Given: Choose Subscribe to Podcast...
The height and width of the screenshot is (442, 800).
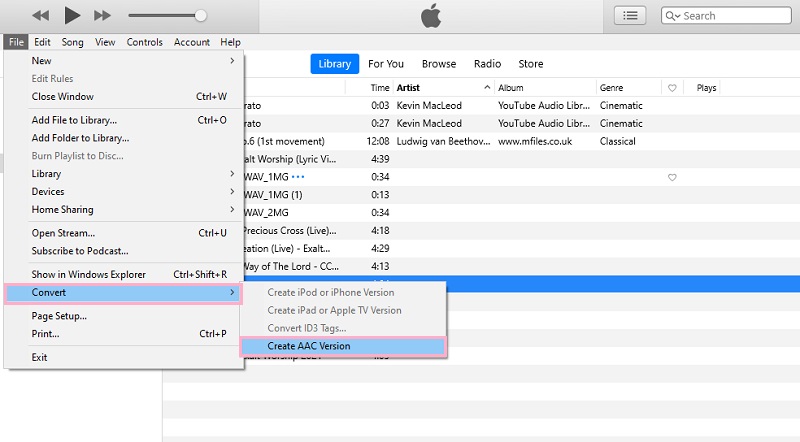Looking at the screenshot, I should 123,251.
